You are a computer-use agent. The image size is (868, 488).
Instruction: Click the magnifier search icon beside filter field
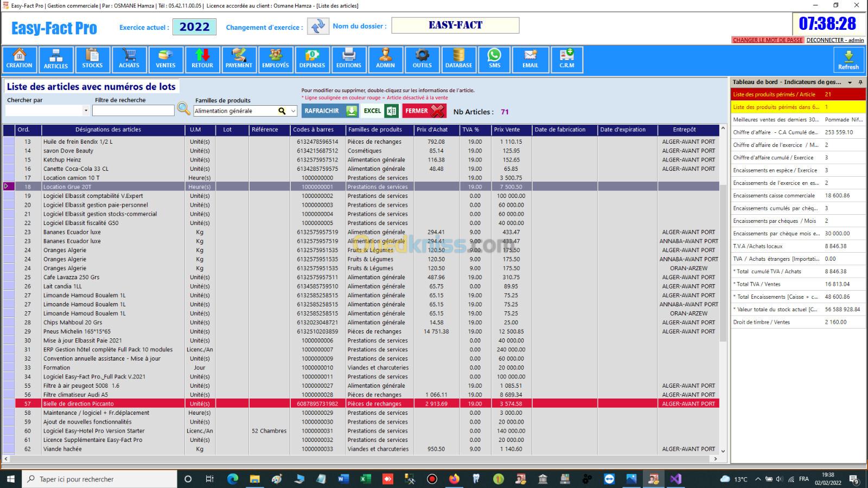[x=184, y=109]
